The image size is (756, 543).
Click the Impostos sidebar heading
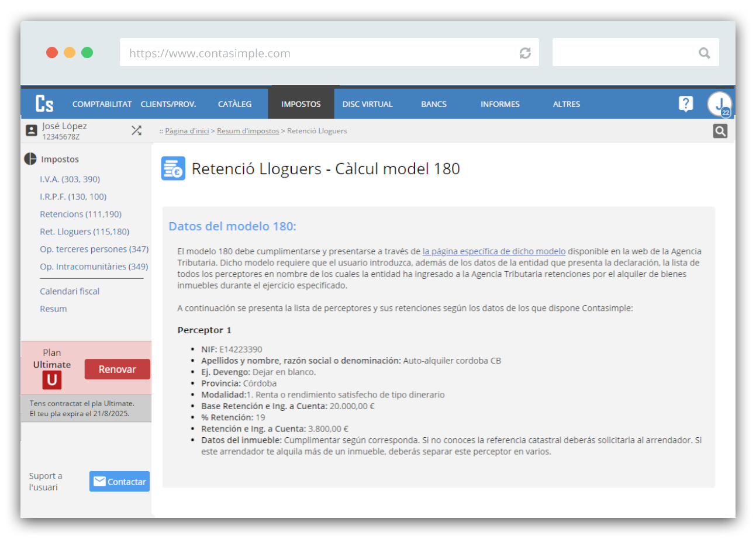click(x=60, y=159)
